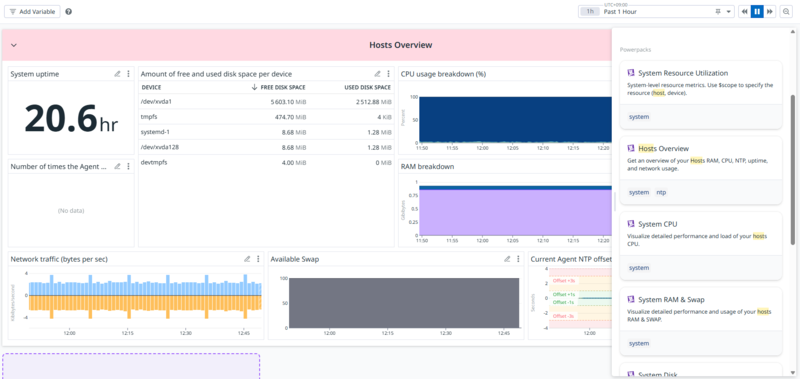Select the tmpfs device row

pyautogui.click(x=266, y=117)
